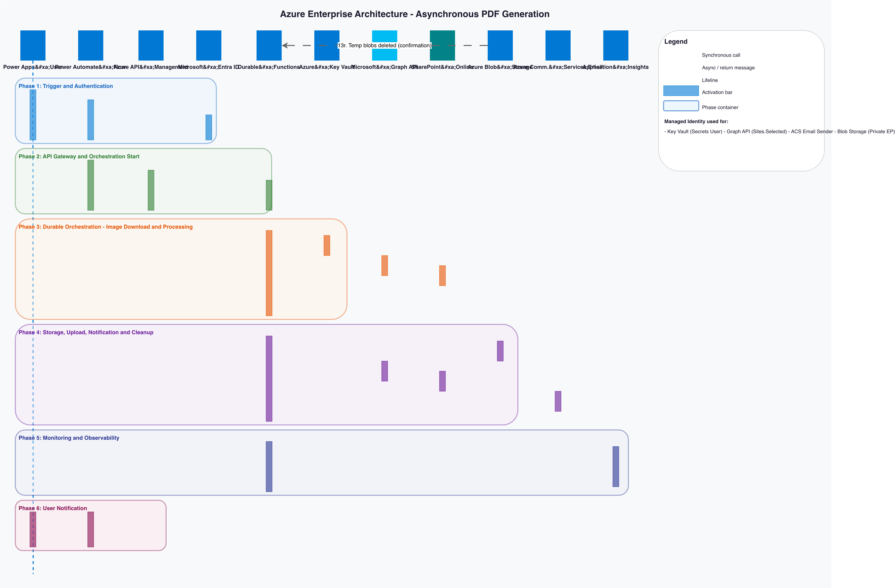The height and width of the screenshot is (588, 895).
Task: Click Phase 5 Application Insights activation bar
Action: tap(616, 467)
